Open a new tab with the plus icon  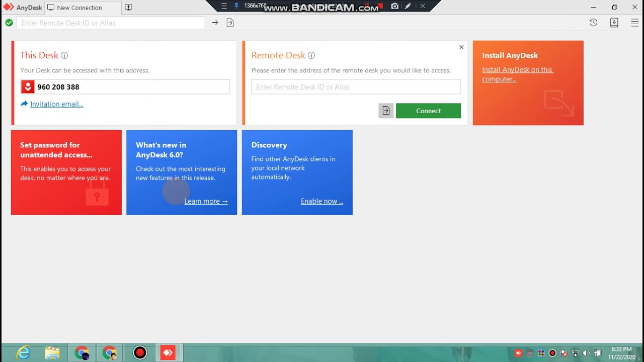pos(128,8)
